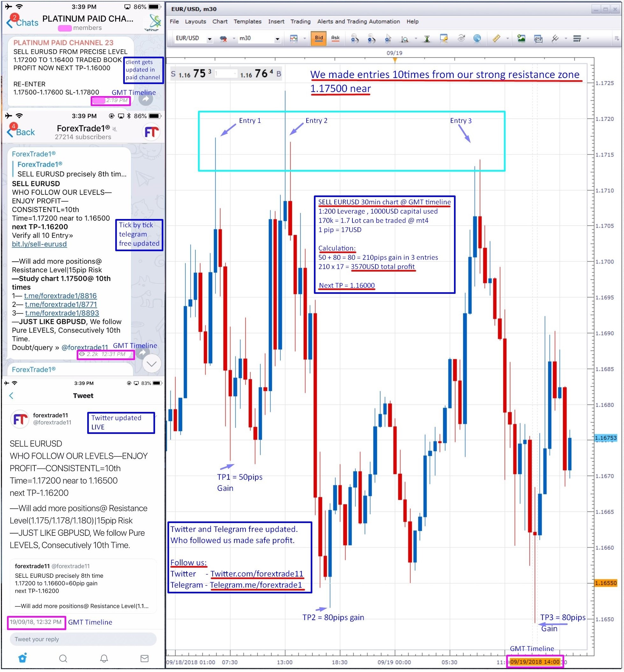Viewport: 624px width, 672px height.
Task: Tap the Twitter notifications bell icon
Action: [104, 659]
